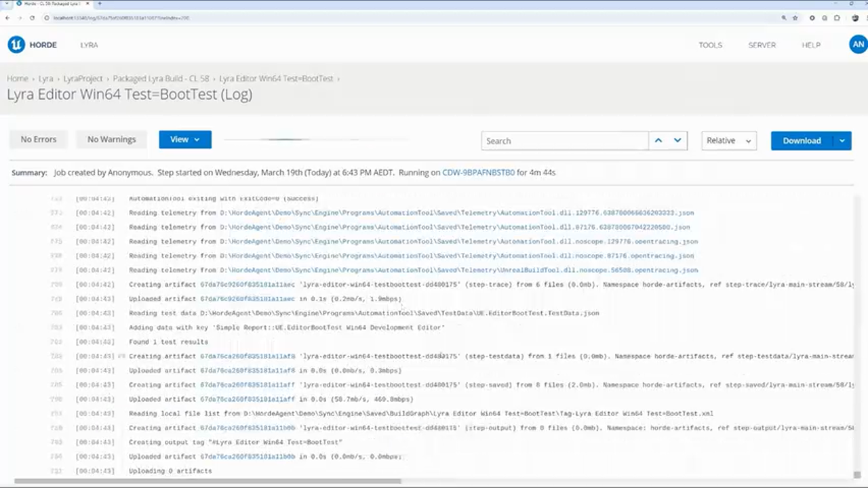The width and height of the screenshot is (868, 488).
Task: Open a new browser tab
Action: (x=100, y=4)
